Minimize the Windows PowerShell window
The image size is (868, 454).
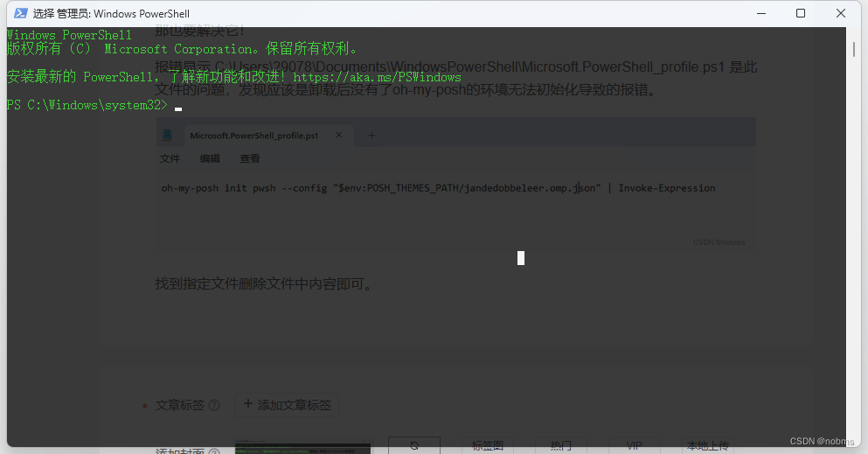click(761, 13)
